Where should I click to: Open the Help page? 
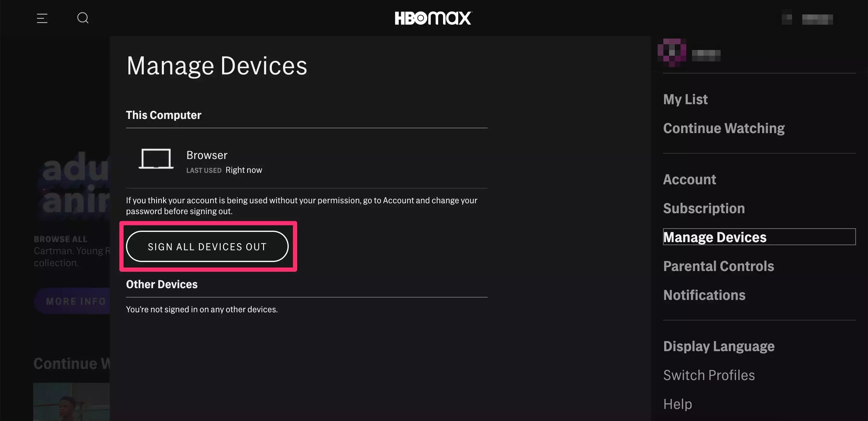(677, 404)
